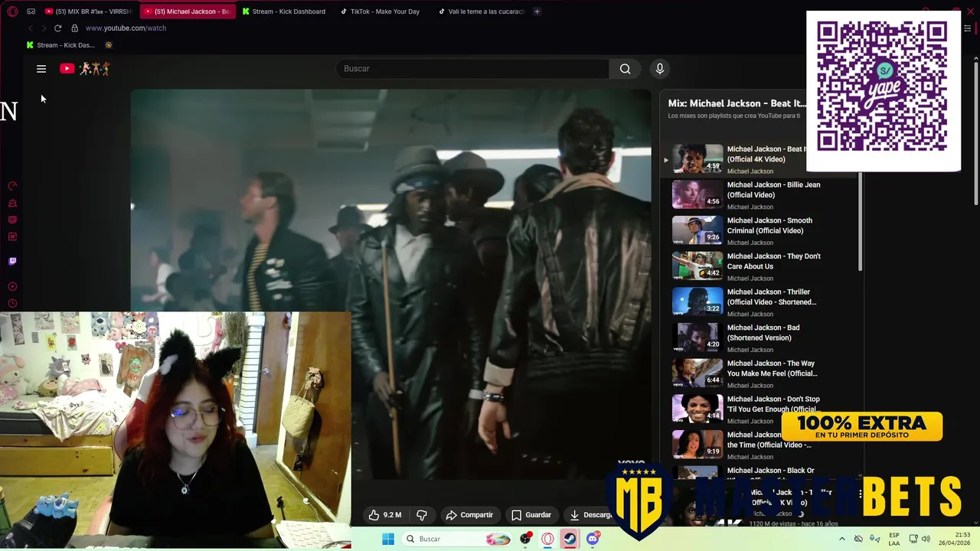This screenshot has width=980, height=551.
Task: Open the round icon bookmark next to Kick
Action: coord(109,45)
